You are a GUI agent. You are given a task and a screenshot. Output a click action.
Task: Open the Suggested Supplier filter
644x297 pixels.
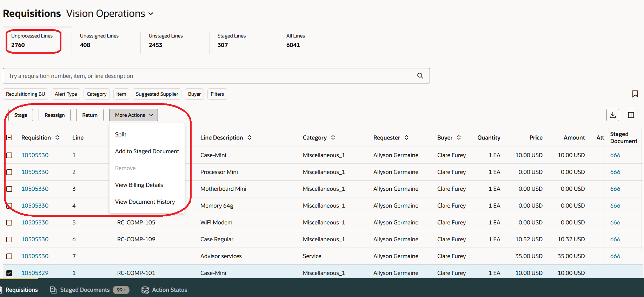click(x=157, y=94)
